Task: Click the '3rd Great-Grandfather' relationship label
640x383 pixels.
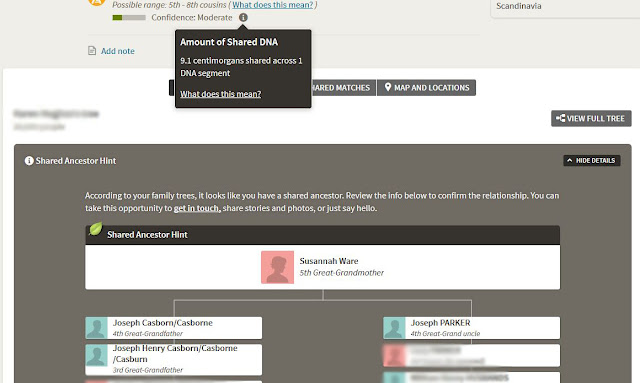Action: click(x=148, y=370)
